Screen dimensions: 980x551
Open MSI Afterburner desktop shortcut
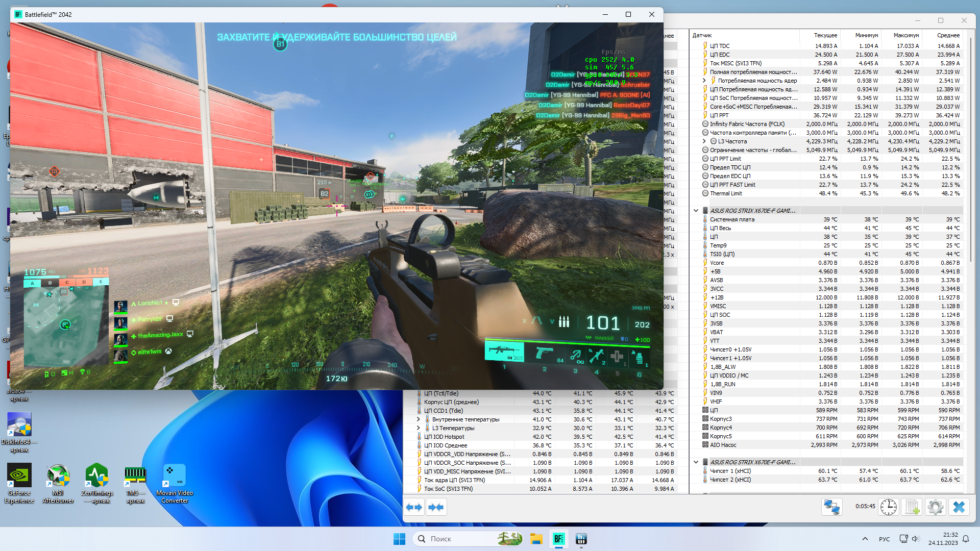pos(58,483)
